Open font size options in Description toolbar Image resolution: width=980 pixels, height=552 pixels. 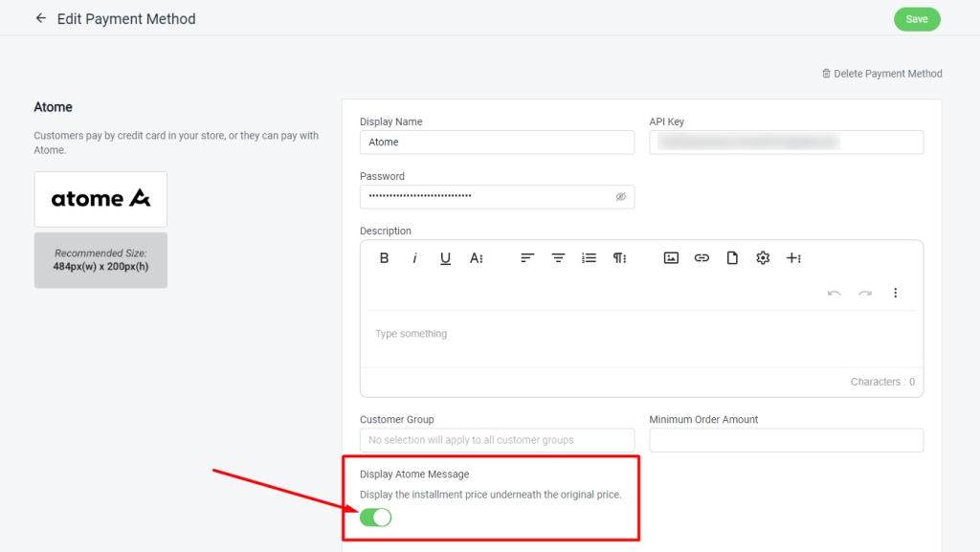coord(477,258)
